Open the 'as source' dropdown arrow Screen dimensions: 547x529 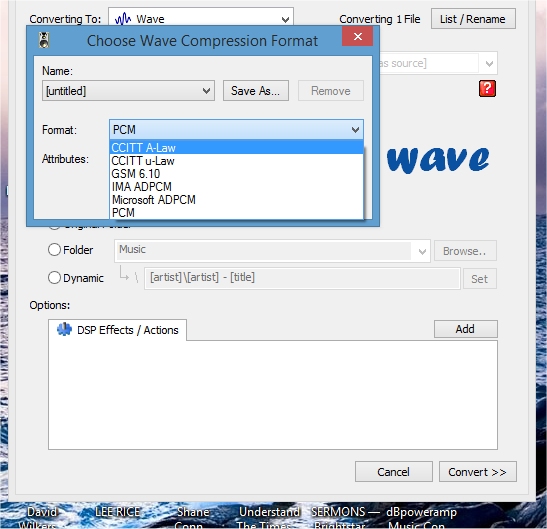(489, 64)
